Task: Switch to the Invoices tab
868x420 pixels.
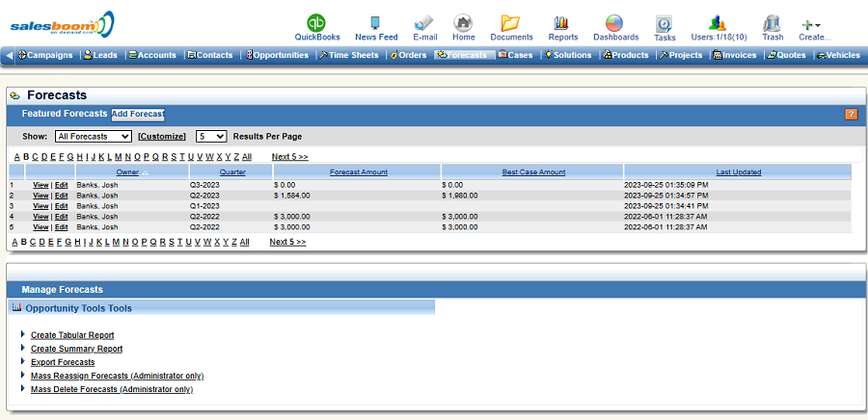Action: pyautogui.click(x=736, y=56)
